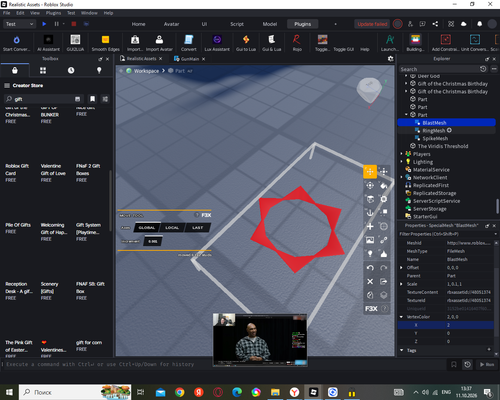Click the Toolbox search field containing gift
This screenshot has height=400, width=500.
43,99
